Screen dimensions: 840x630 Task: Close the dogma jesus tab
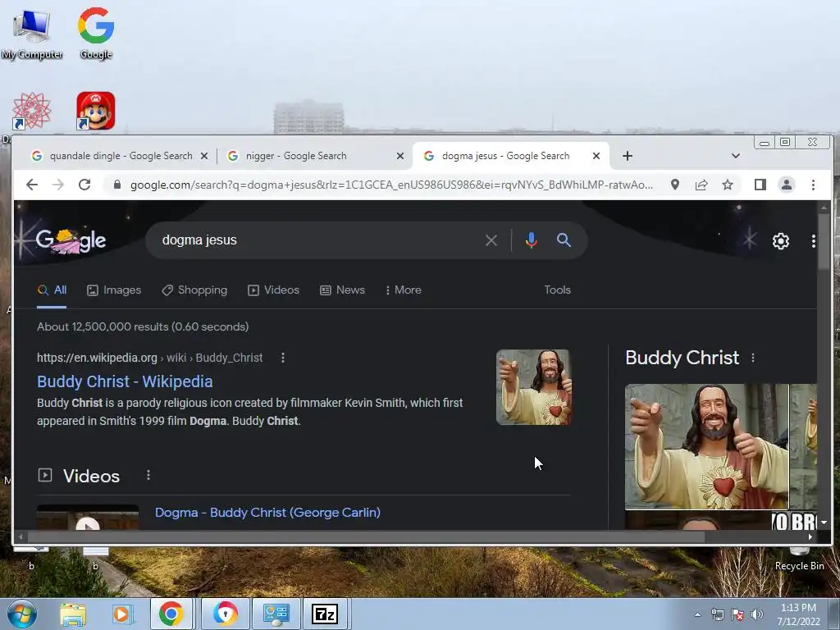click(x=596, y=156)
